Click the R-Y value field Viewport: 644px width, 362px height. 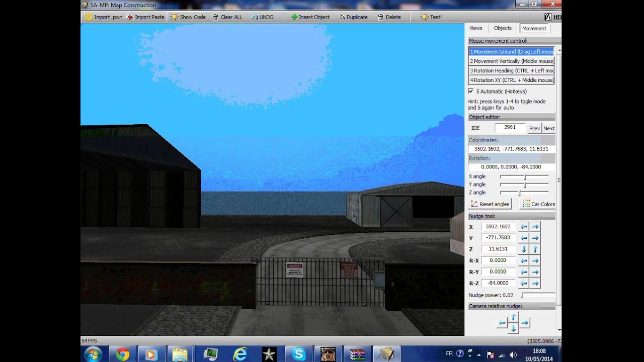coord(499,271)
